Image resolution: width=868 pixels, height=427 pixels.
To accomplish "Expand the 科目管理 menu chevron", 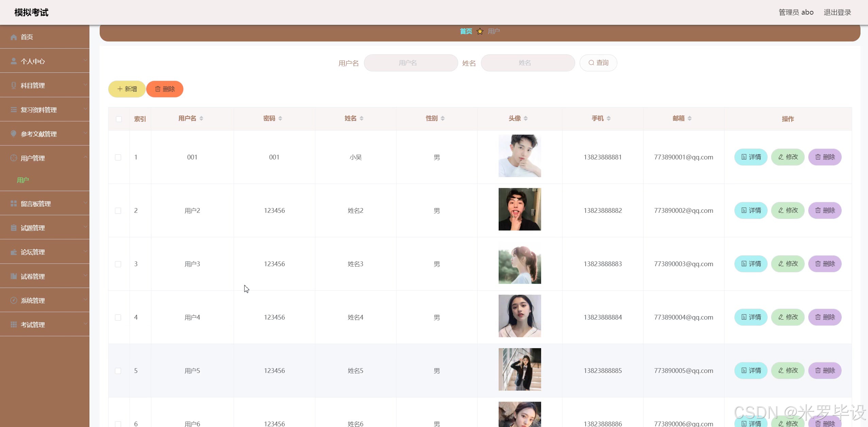I will [85, 85].
